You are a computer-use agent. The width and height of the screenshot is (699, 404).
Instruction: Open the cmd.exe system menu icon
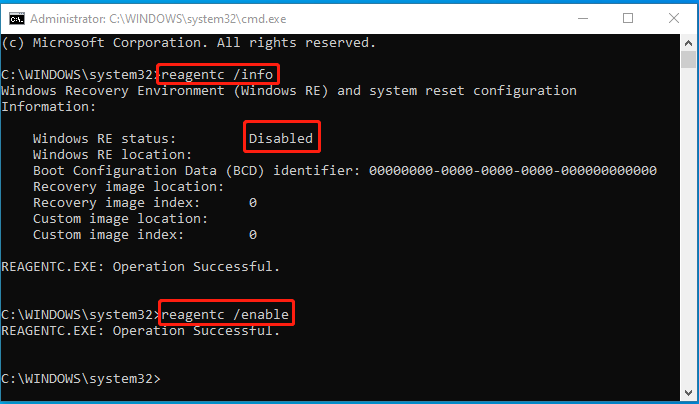[17, 19]
